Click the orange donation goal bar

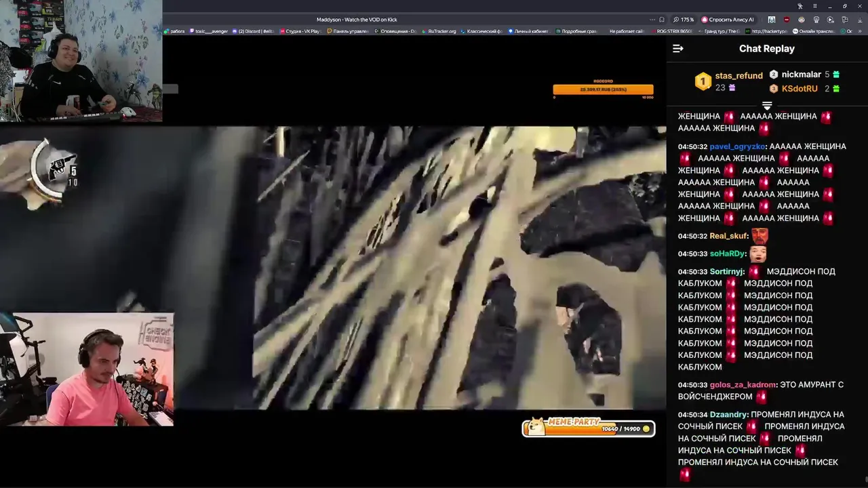(x=603, y=89)
